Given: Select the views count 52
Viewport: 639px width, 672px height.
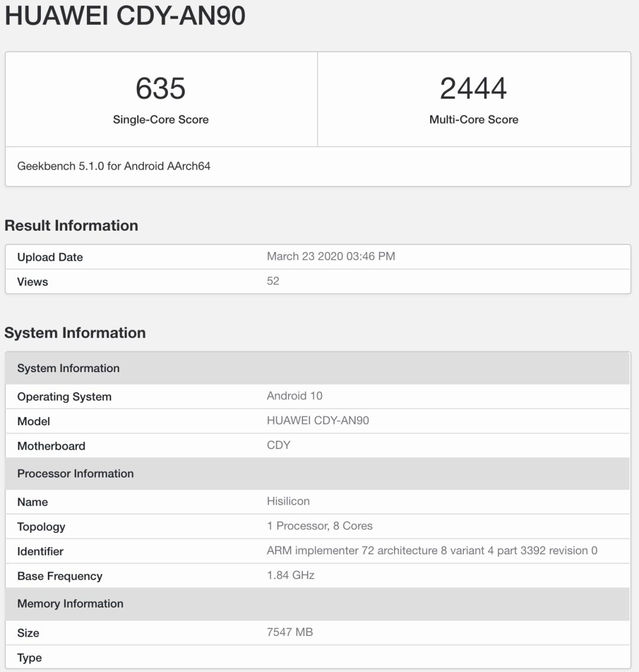Looking at the screenshot, I should [x=273, y=281].
